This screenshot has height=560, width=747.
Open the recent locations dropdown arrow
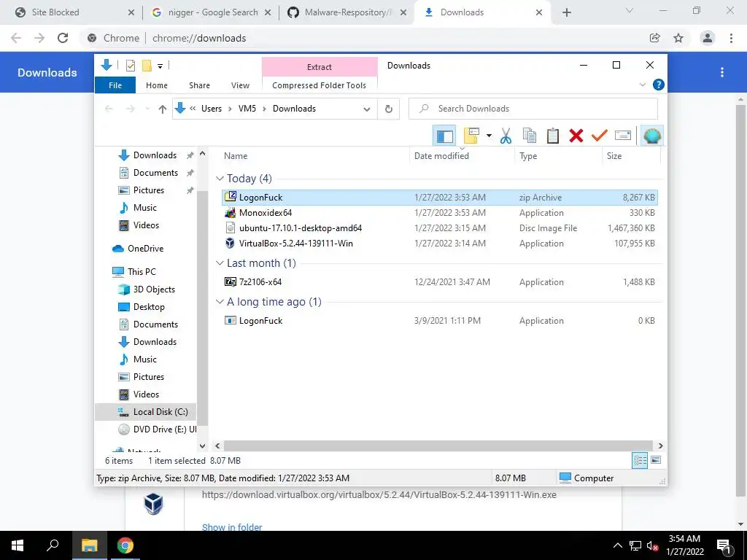click(x=147, y=109)
